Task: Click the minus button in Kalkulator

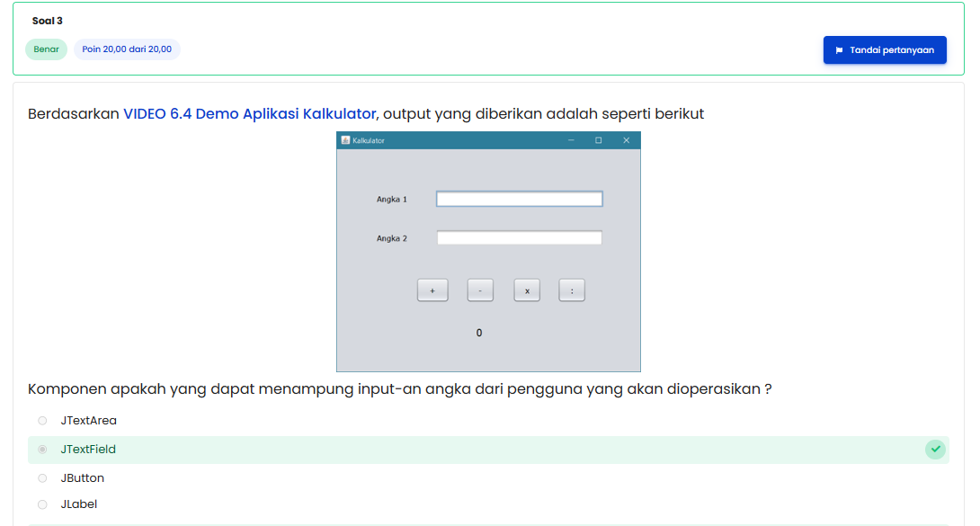Action: point(480,290)
